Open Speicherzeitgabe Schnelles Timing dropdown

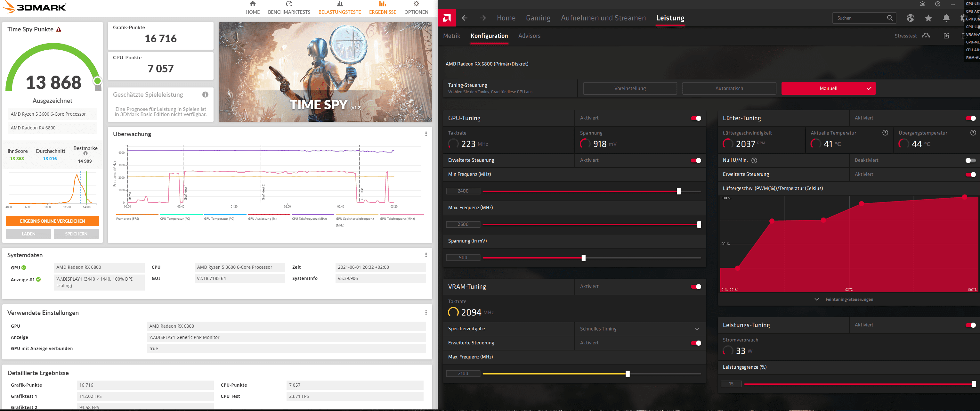[x=640, y=329]
